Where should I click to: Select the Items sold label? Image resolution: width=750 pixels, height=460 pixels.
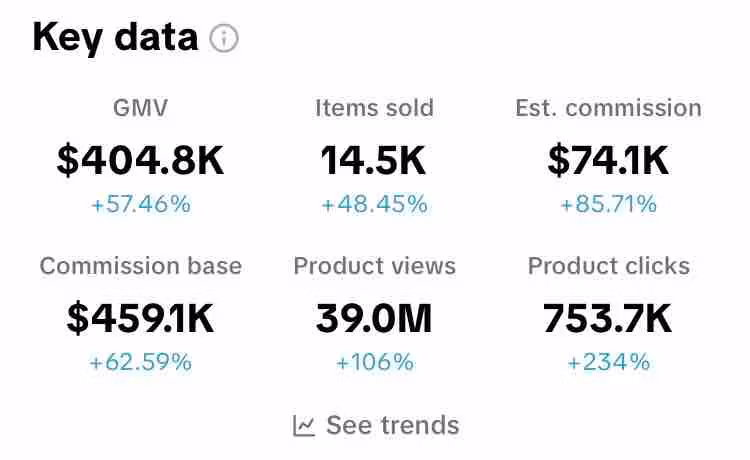pos(374,108)
